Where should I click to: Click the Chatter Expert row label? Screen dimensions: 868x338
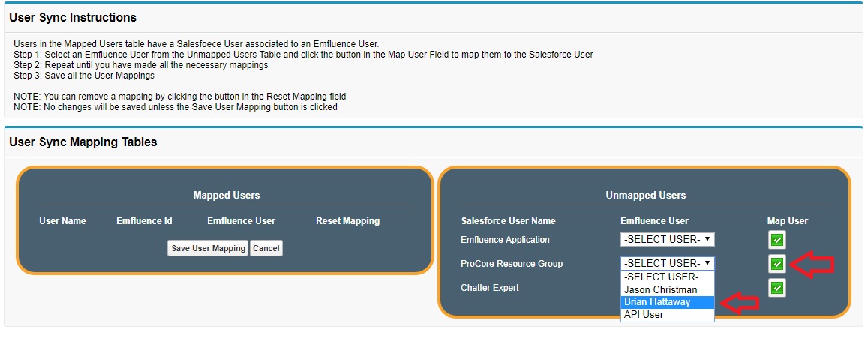(x=489, y=288)
